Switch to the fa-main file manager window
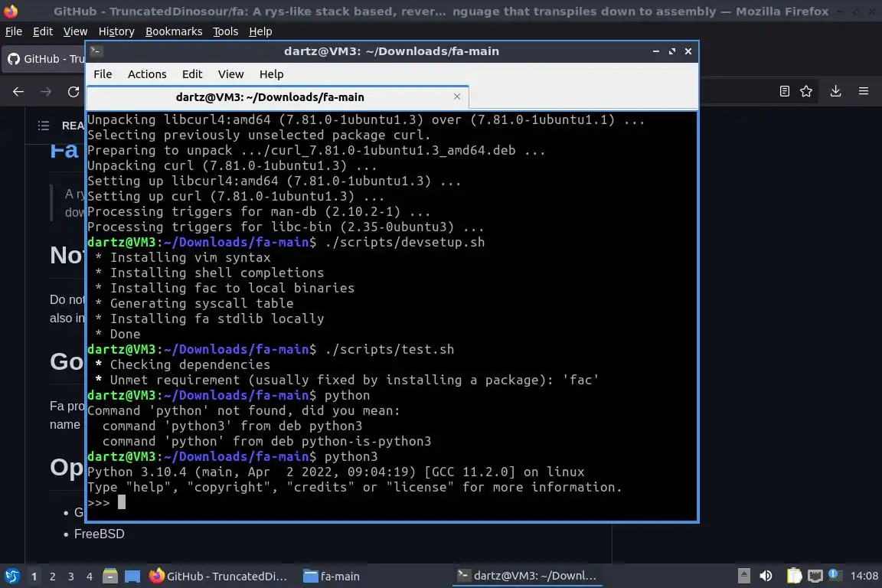The width and height of the screenshot is (882, 588). point(332,577)
